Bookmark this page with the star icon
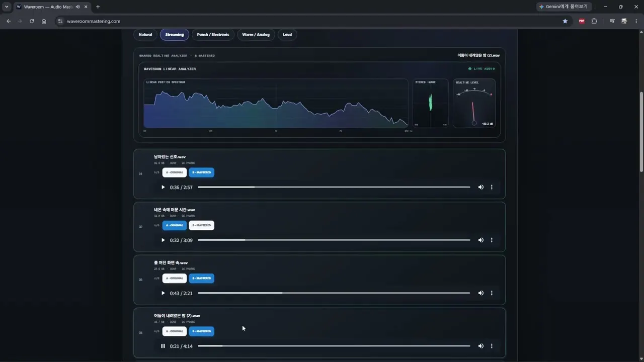644x362 pixels. [x=565, y=21]
